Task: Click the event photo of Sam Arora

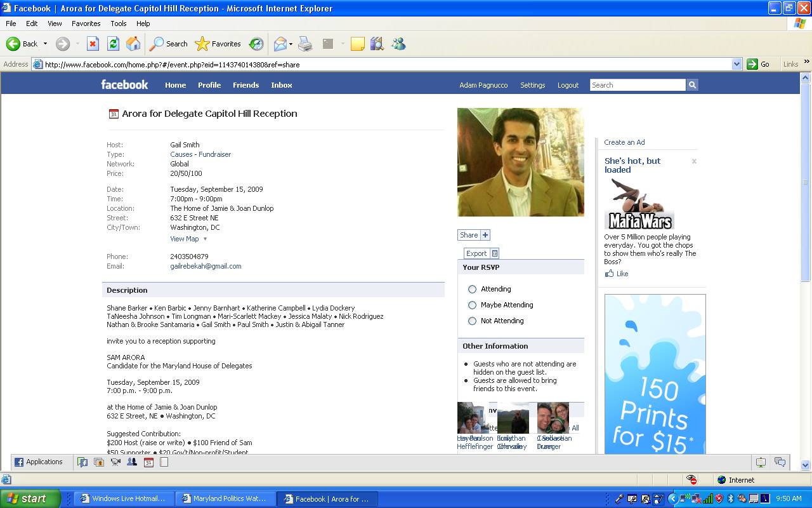Action: 521,162
